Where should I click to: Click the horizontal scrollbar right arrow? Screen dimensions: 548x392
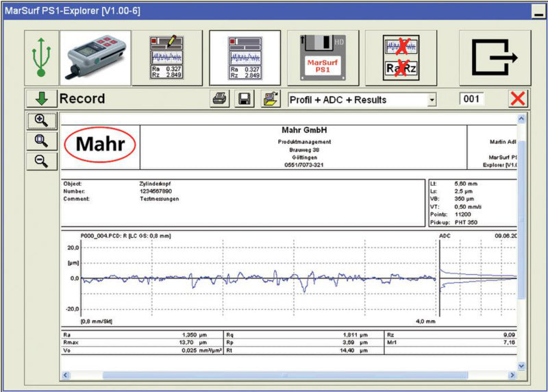[x=511, y=375]
